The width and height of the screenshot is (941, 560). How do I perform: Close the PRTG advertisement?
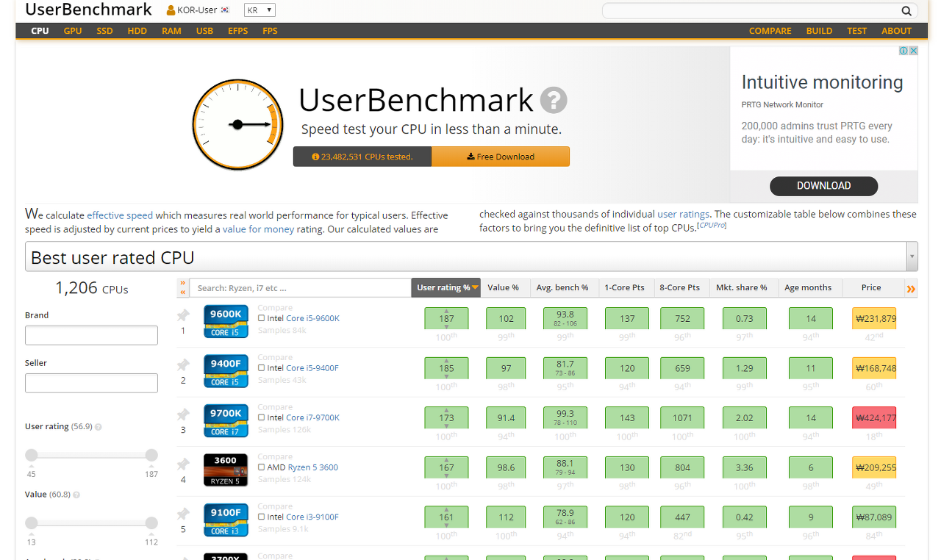pos(913,51)
